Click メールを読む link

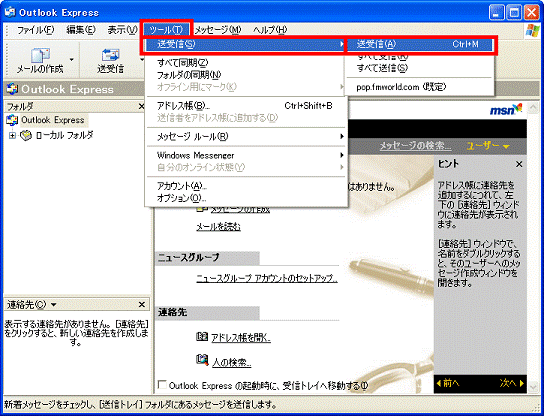(218, 227)
